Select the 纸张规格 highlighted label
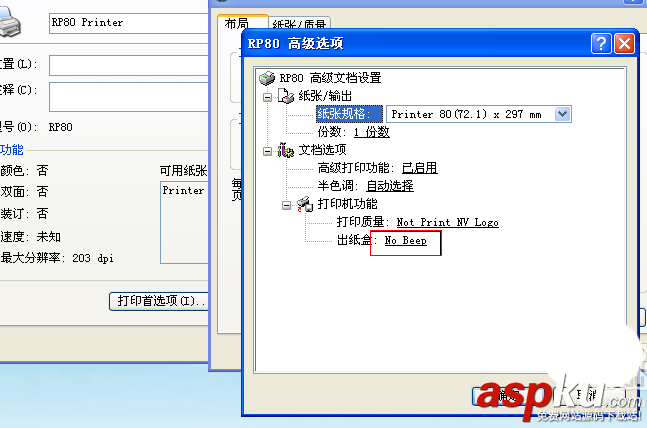The width and height of the screenshot is (647, 428). point(349,114)
